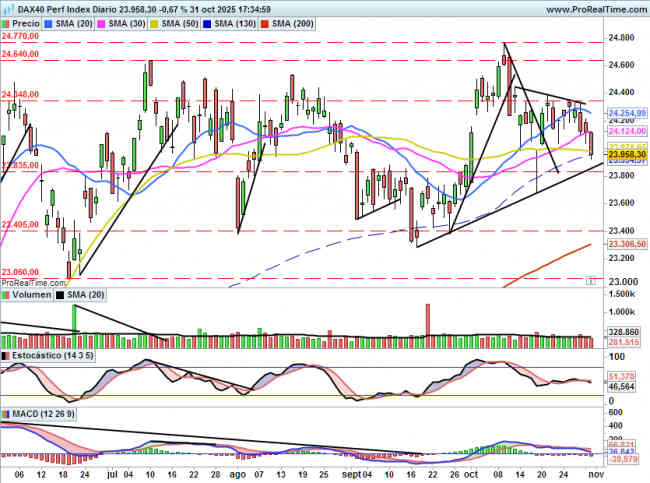Image resolution: width=650 pixels, height=483 pixels.
Task: Click the Estocástico panel indicator icon
Action: coord(6,355)
